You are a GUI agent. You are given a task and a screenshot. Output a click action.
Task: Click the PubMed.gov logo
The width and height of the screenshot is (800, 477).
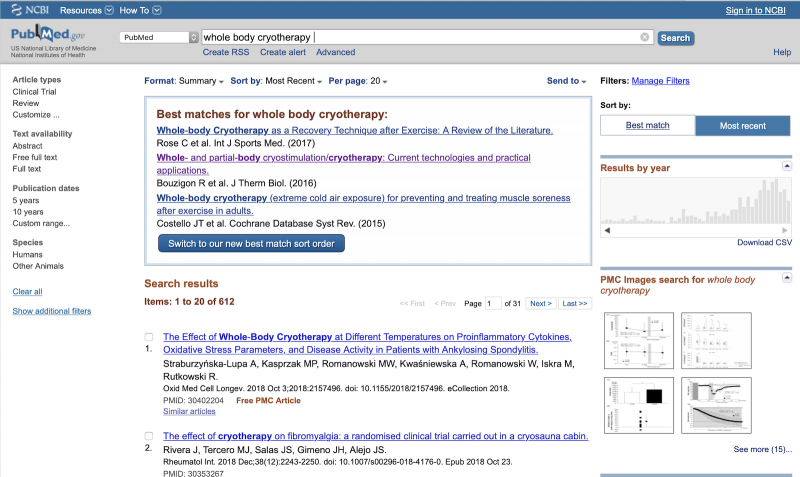click(x=46, y=39)
